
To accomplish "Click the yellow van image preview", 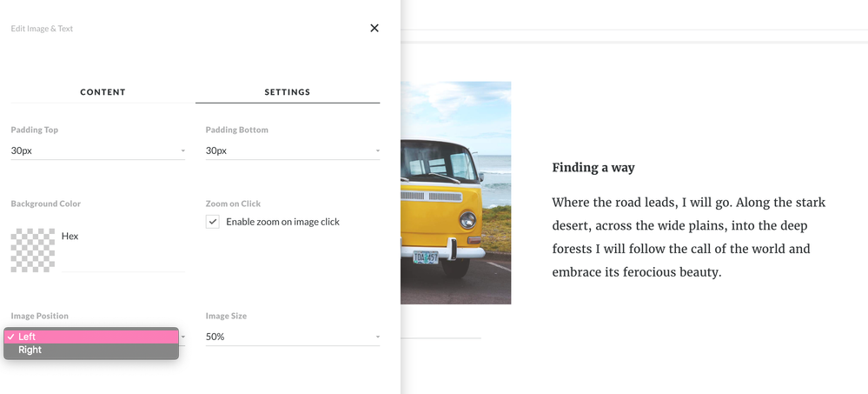I will [x=455, y=192].
